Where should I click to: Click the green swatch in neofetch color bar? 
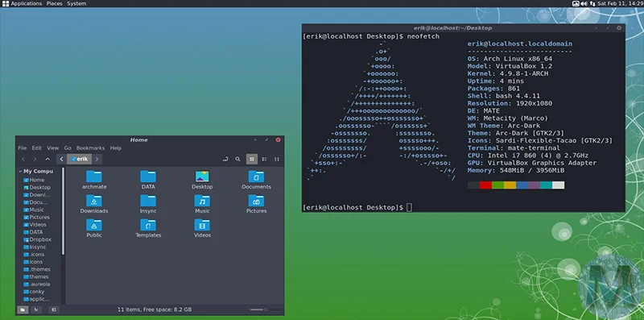[x=497, y=185]
